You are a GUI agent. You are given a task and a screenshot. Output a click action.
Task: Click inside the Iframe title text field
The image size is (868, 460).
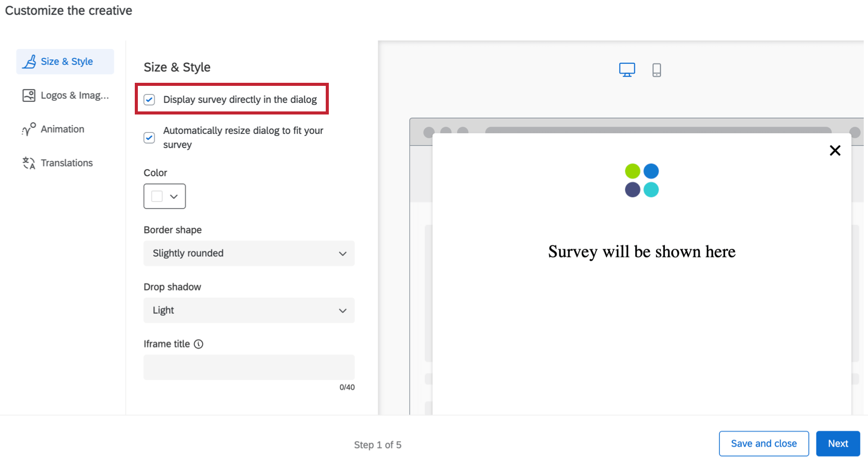(x=249, y=367)
